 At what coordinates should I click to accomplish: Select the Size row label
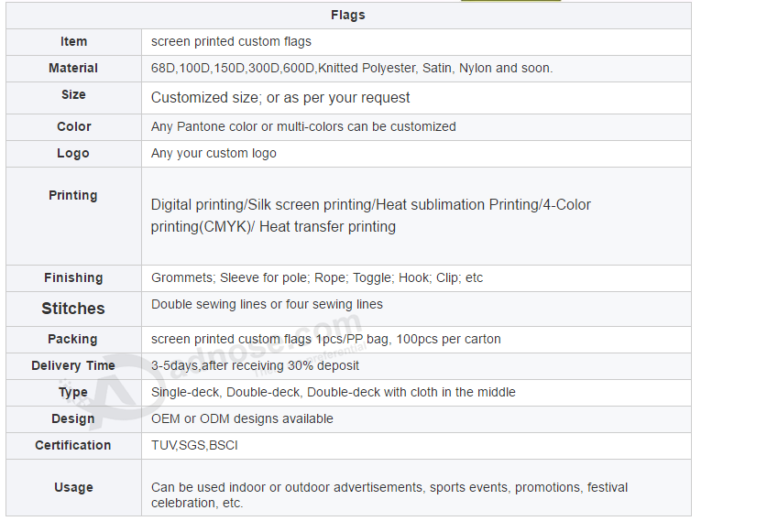tap(73, 94)
